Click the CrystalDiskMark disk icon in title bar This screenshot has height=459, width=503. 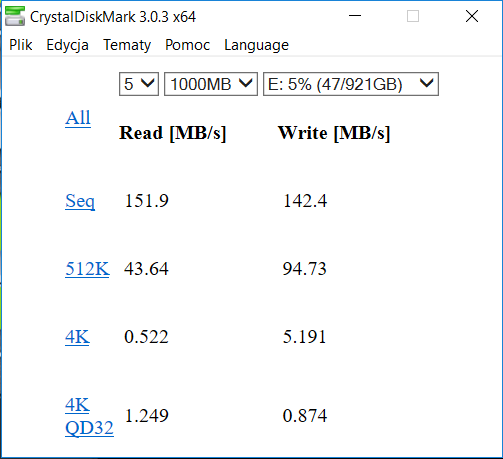click(x=15, y=16)
